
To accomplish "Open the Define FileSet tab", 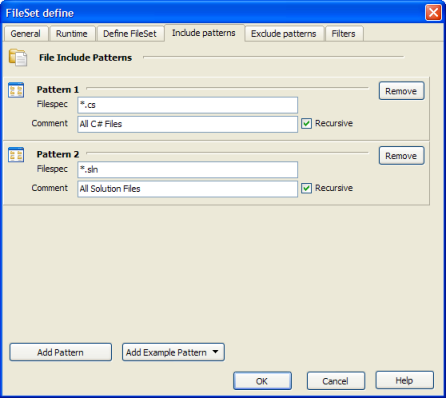I will click(x=130, y=34).
